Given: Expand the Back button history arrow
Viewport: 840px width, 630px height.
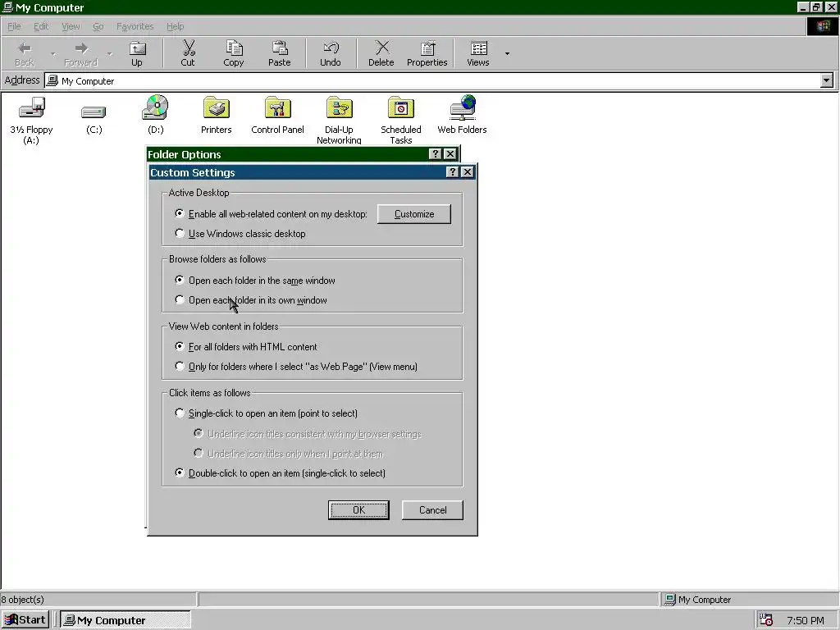Looking at the screenshot, I should point(52,53).
